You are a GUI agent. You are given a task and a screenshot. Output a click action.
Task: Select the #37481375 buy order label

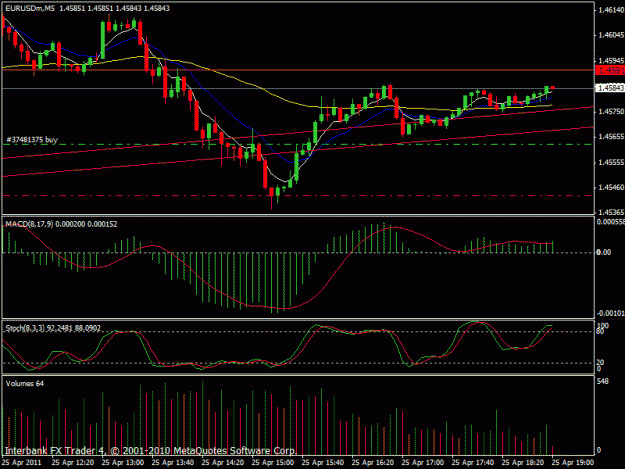coord(32,139)
